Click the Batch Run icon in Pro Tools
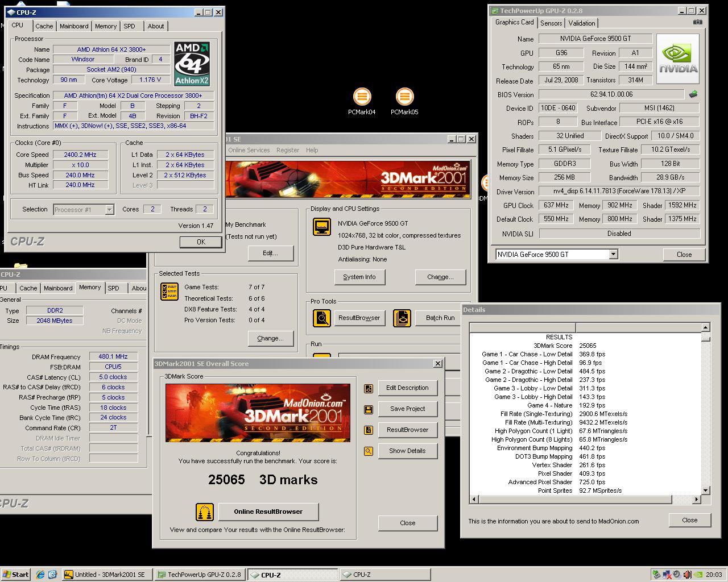This screenshot has height=582, width=728. [x=402, y=318]
